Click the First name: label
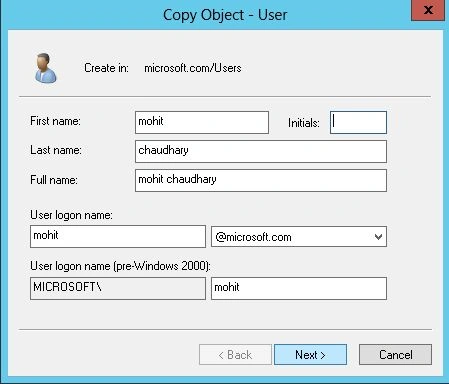The image size is (449, 384). 55,121
